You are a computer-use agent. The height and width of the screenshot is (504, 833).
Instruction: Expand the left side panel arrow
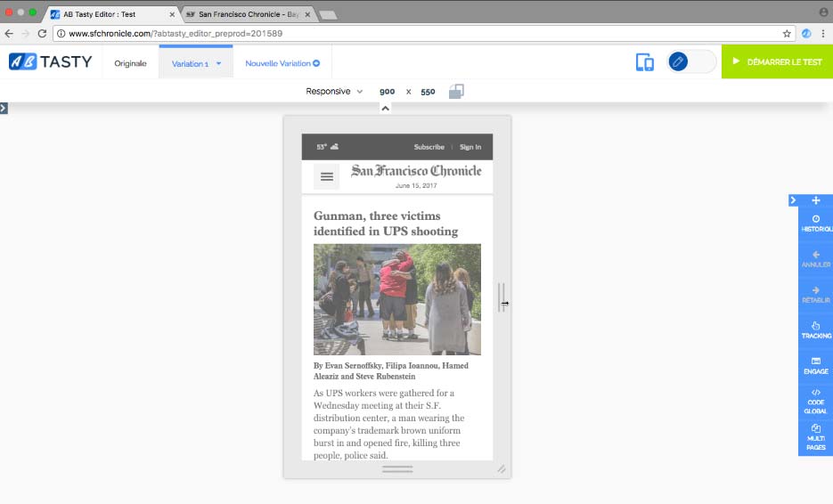(4, 109)
